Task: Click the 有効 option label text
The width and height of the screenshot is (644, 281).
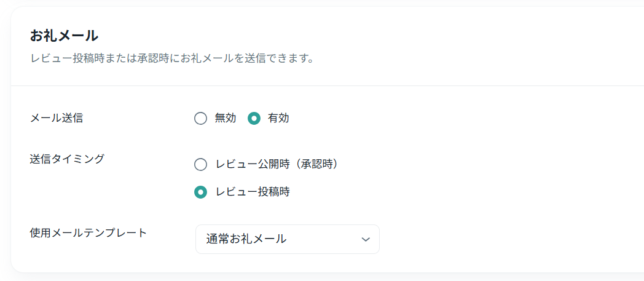Action: (x=278, y=119)
